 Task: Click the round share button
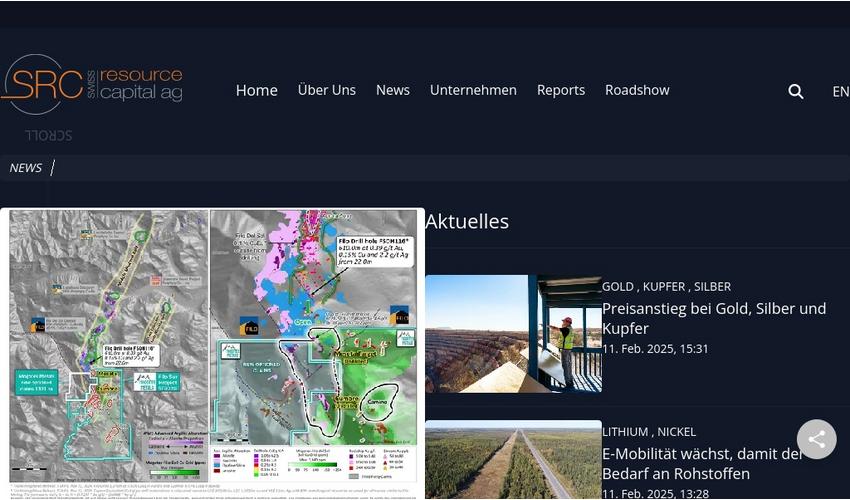click(x=816, y=439)
